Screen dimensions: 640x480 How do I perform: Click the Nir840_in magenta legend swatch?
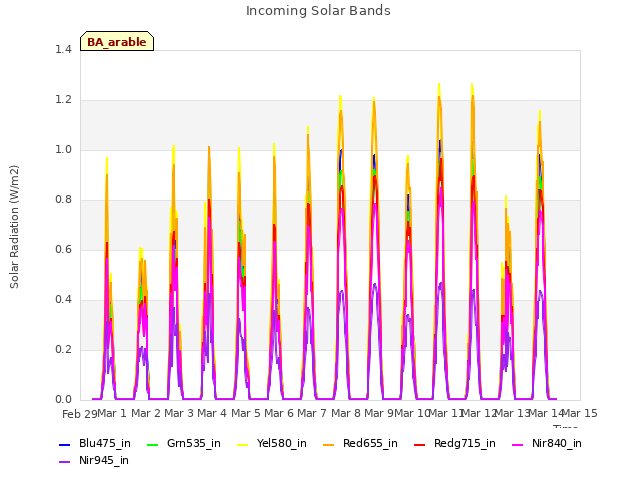pyautogui.click(x=518, y=444)
